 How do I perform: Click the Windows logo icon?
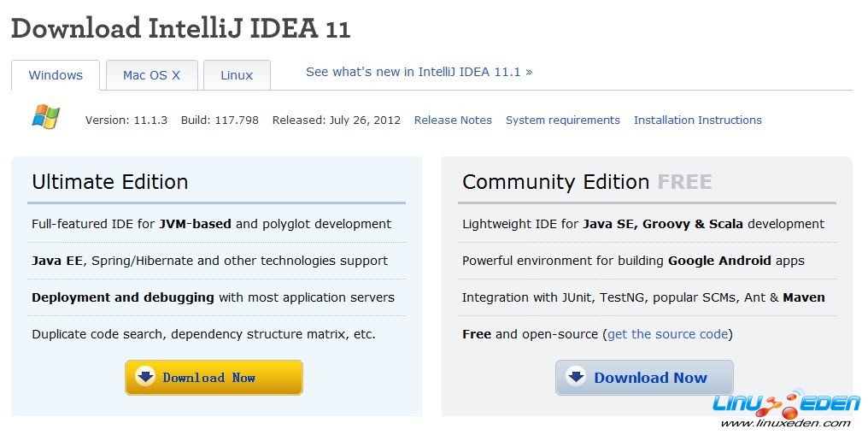46,117
